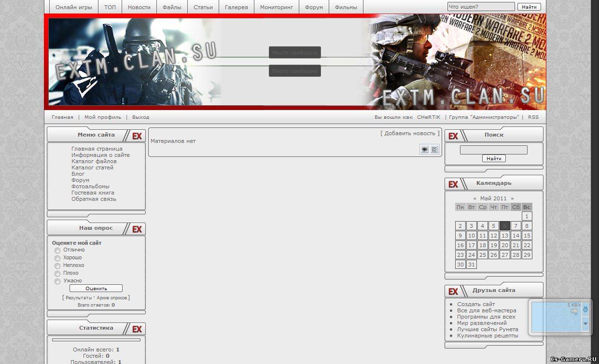Screen dimensions: 599x364
Task: Click the Материалов нет message text
Action: coord(173,141)
